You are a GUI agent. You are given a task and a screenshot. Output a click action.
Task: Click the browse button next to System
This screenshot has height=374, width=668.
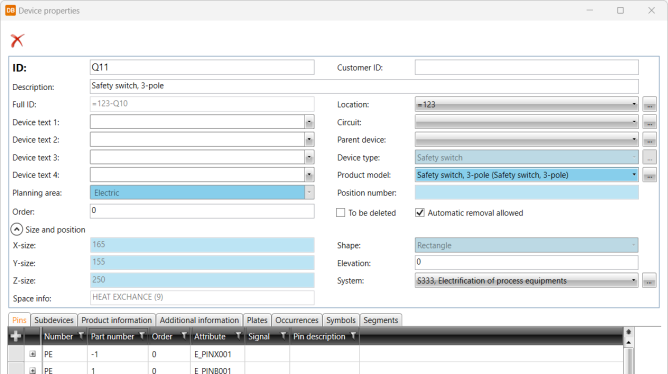tap(649, 281)
